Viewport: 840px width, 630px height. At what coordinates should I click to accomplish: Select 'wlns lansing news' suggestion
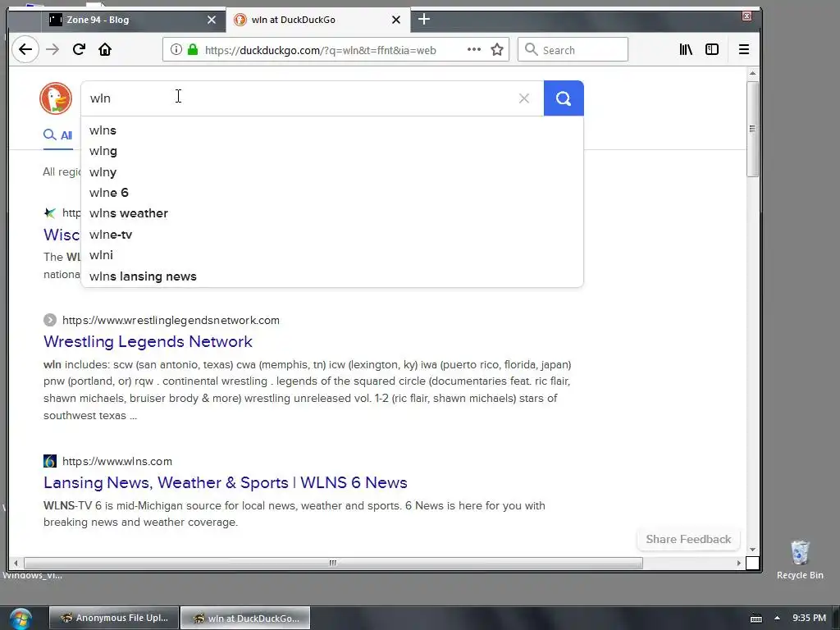point(332,276)
